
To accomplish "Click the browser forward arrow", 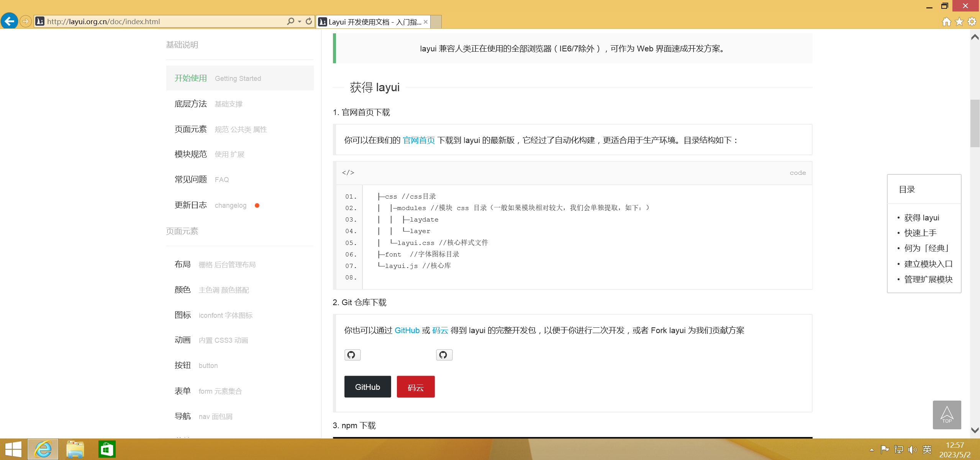I will (x=26, y=21).
